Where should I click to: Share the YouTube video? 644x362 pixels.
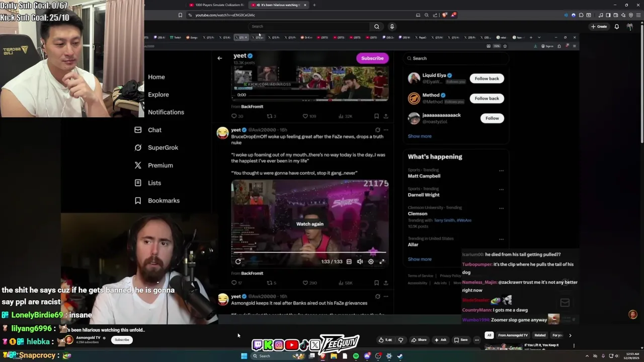click(x=419, y=340)
